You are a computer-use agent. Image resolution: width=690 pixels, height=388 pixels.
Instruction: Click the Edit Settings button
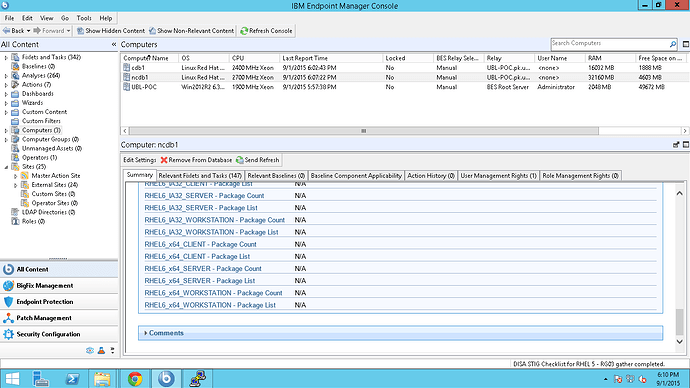point(139,160)
